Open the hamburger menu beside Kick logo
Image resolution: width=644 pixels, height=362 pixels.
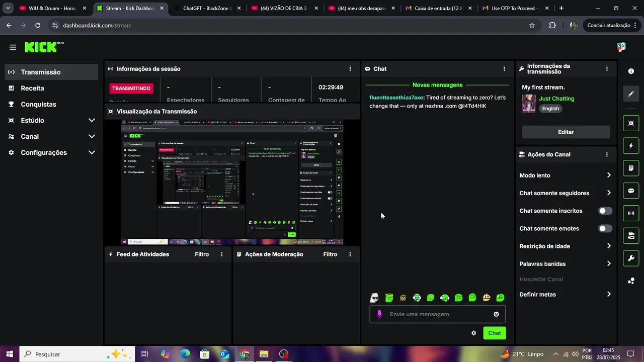coord(13,47)
